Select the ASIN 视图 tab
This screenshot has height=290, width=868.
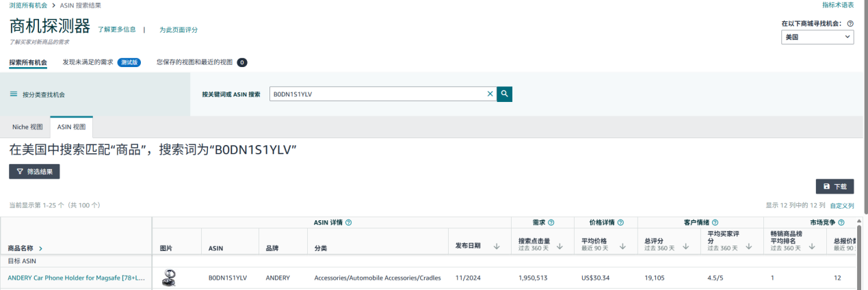[71, 127]
